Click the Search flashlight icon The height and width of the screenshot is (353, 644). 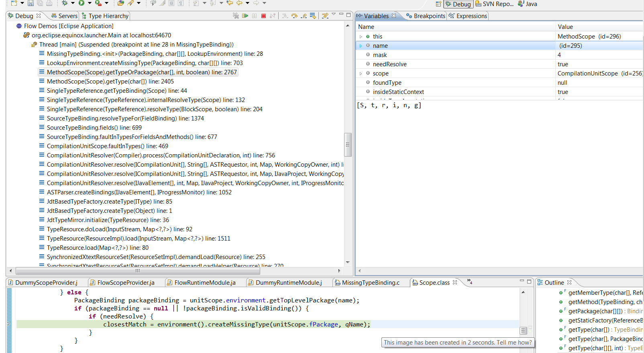click(131, 3)
